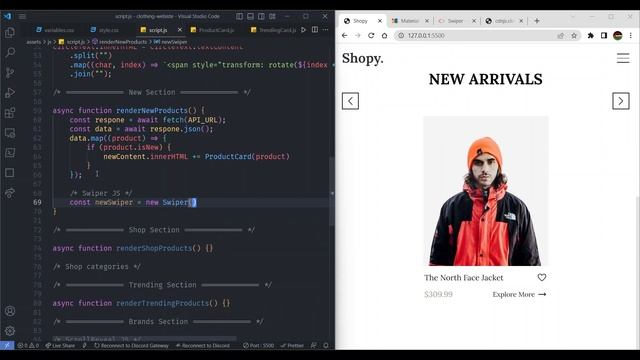Start Live Share from the status bar
This screenshot has width=640, height=360.
tap(60, 345)
